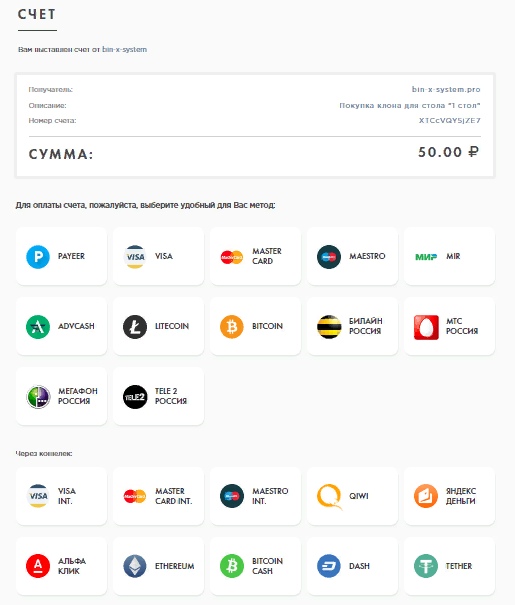Pick the Ethereum diamond icon
The width and height of the screenshot is (515, 605).
135,566
